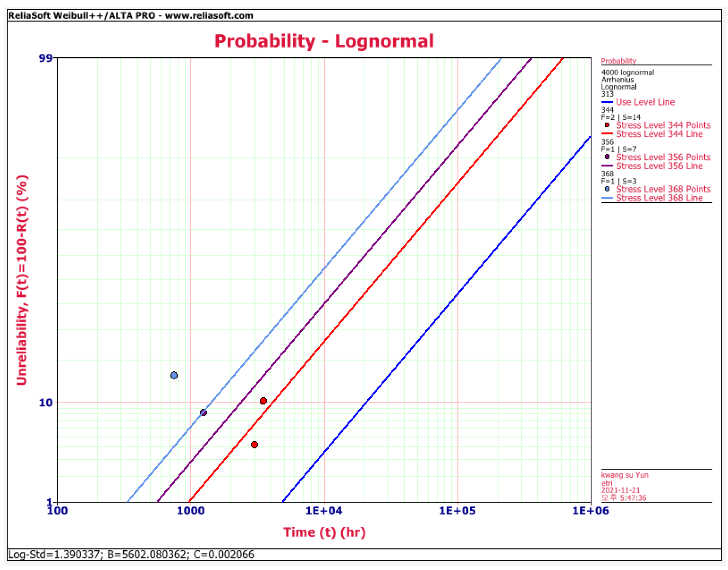Image resolution: width=728 pixels, height=570 pixels.
Task: Click the light blue Stress Level 368 legend marker
Action: (x=607, y=189)
